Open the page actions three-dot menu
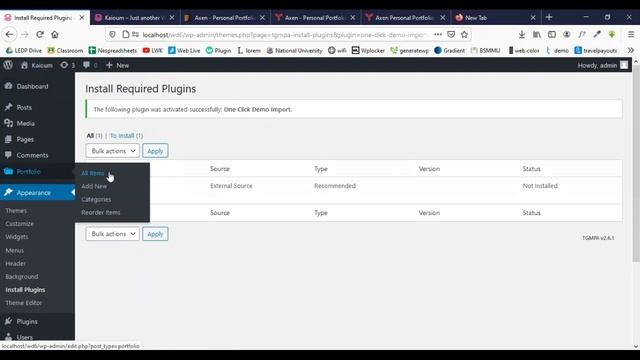Screen dimensions: 640x360 (x=438, y=35)
